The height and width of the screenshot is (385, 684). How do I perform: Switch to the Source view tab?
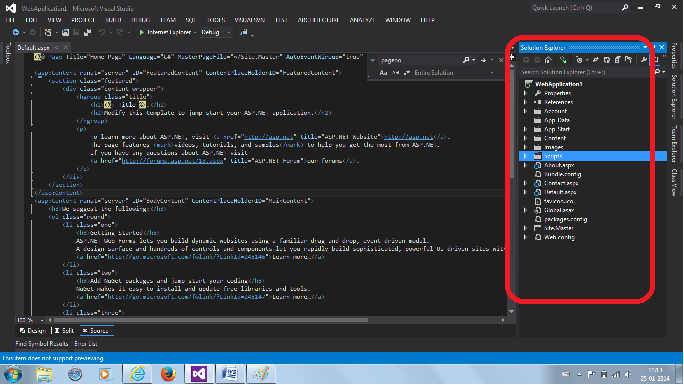tap(96, 331)
